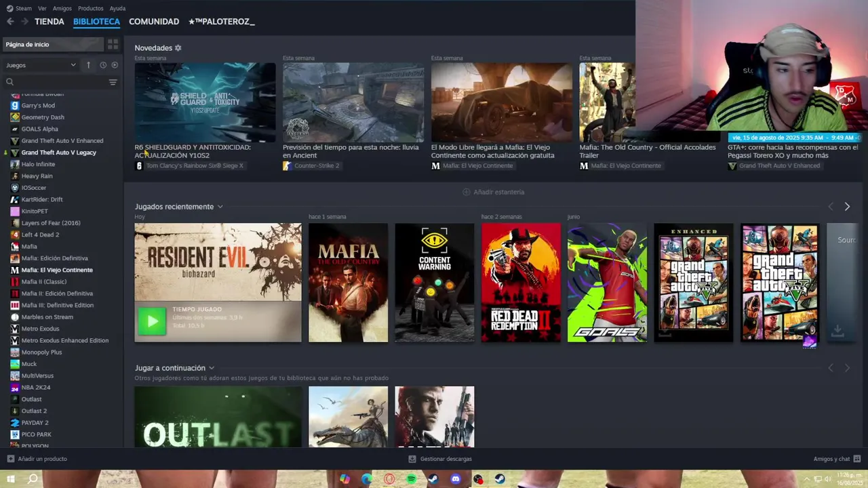Open the grid collections view icon

[x=113, y=44]
